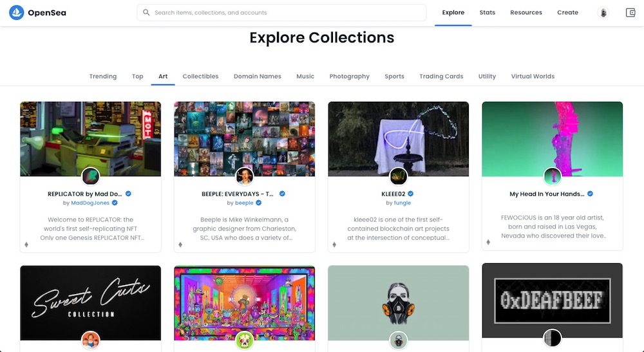Open the MadDogJones author link
The width and height of the screenshot is (644, 352).
click(x=90, y=203)
